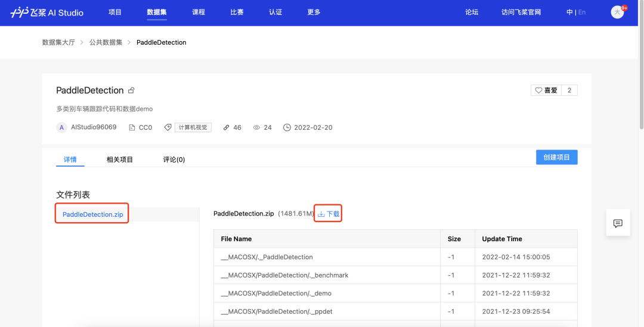The width and height of the screenshot is (644, 327).
Task: Click the CC0 license icon
Action: (132, 127)
